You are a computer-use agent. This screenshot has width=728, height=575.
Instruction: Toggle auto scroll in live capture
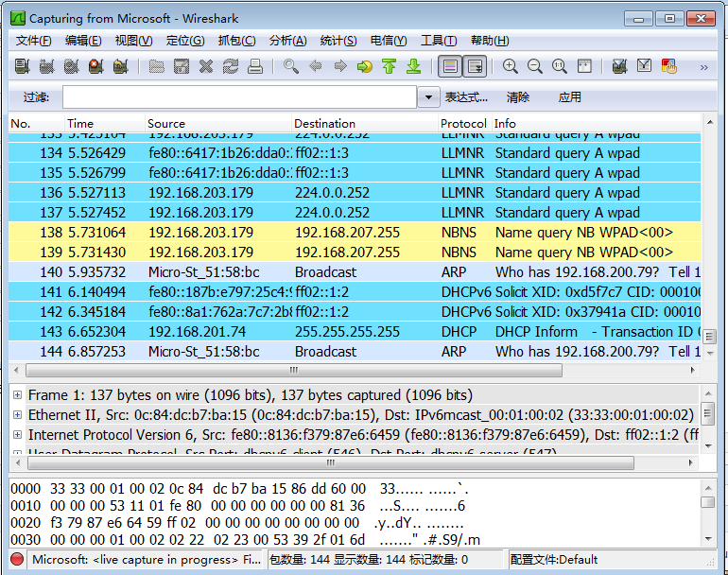tap(476, 66)
